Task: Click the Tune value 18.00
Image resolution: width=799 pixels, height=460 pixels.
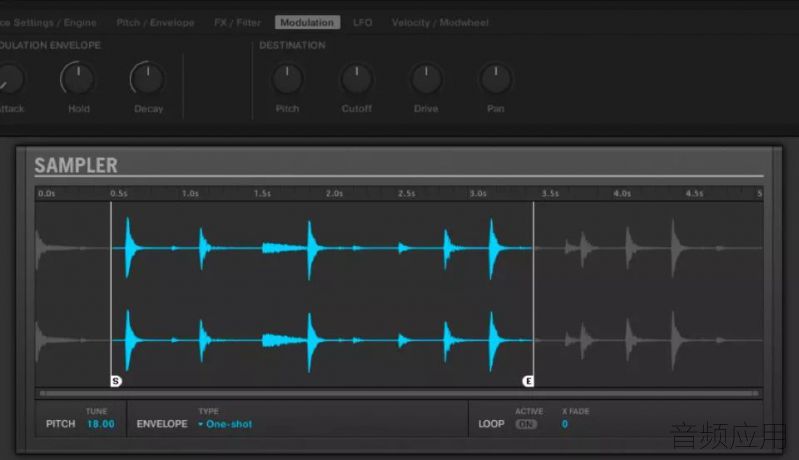Action: [x=101, y=424]
